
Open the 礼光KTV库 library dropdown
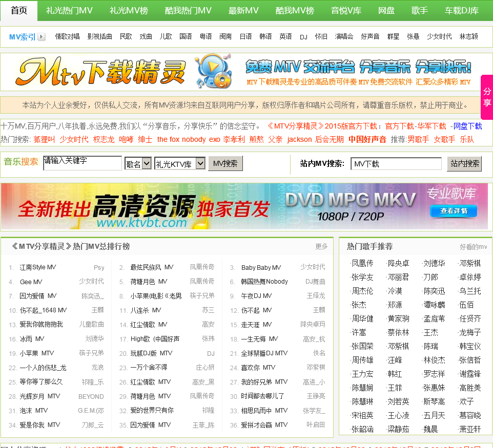coord(180,164)
